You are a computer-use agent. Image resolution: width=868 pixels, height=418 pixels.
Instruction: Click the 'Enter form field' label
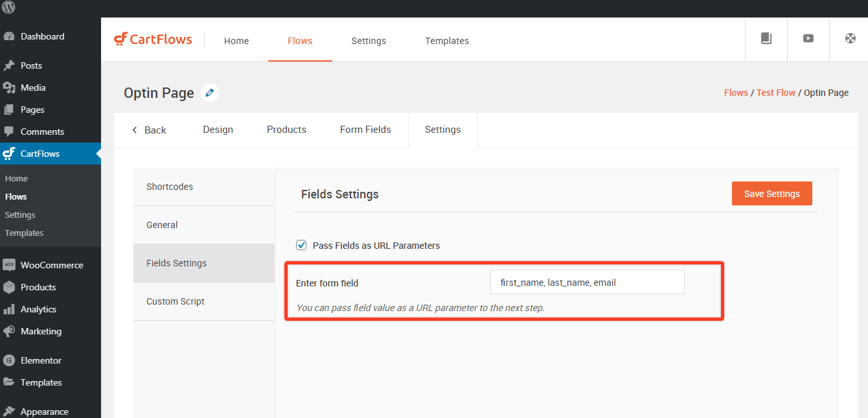327,283
